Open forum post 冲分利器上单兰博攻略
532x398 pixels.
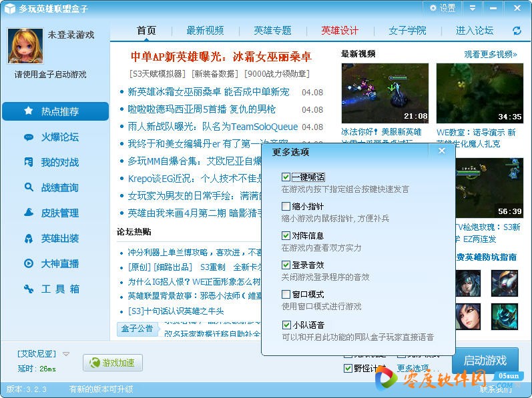194,253
